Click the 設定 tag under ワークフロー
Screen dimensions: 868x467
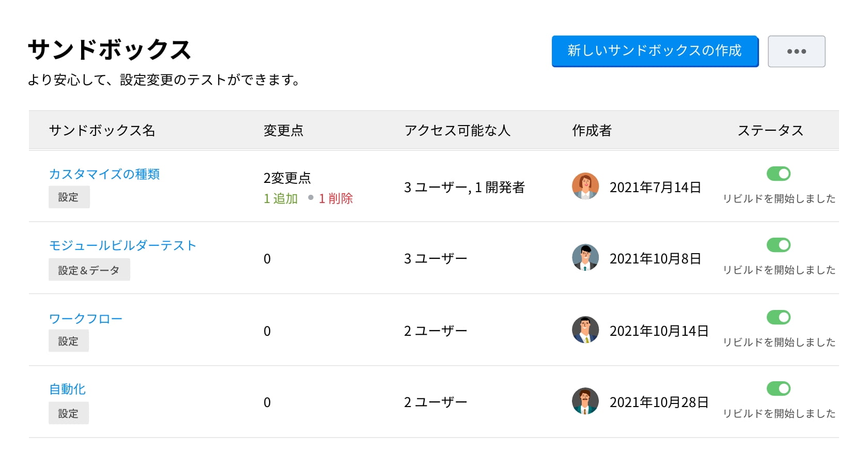click(68, 341)
